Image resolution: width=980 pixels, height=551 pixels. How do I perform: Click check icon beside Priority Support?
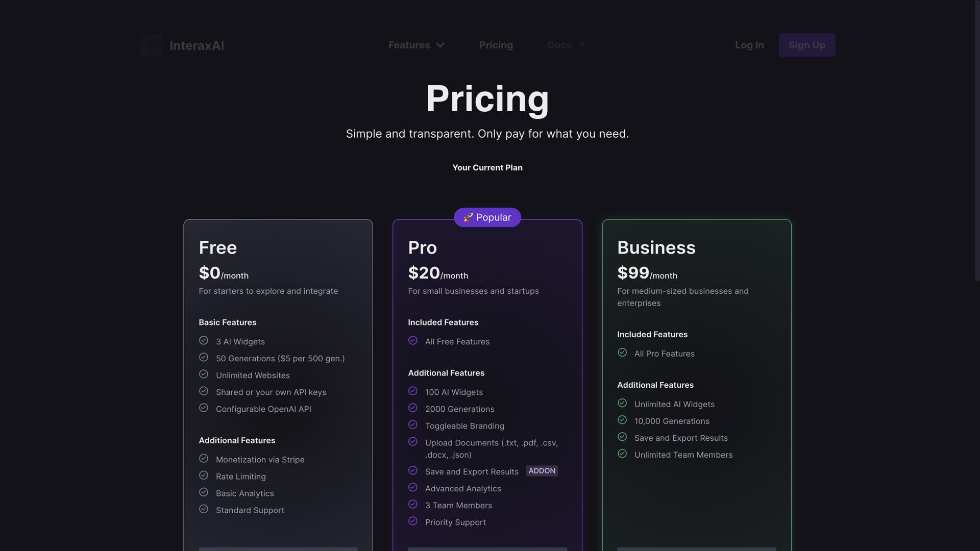click(413, 521)
